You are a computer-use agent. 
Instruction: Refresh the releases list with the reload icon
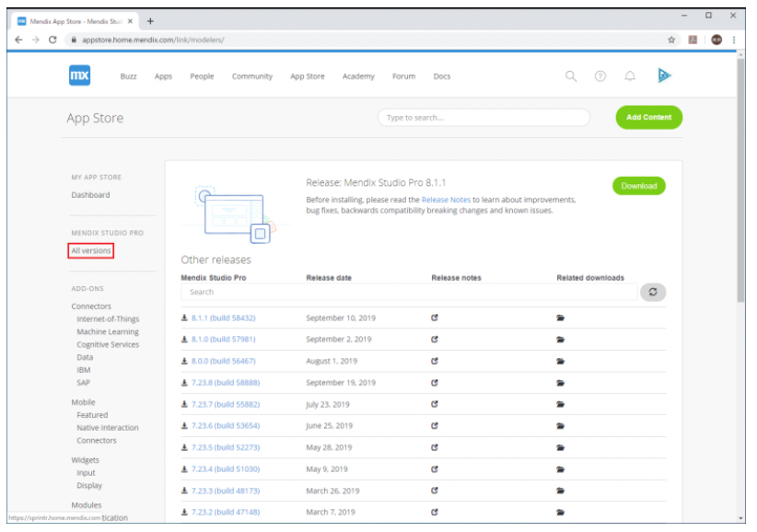click(653, 293)
